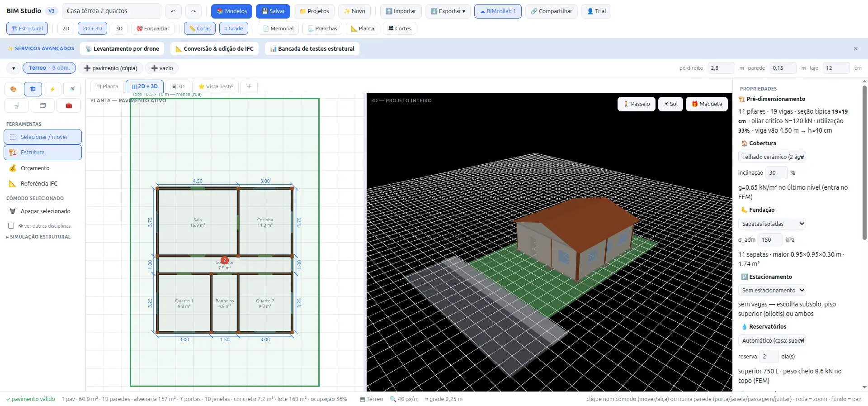Select the palette discipline icon

14,89
